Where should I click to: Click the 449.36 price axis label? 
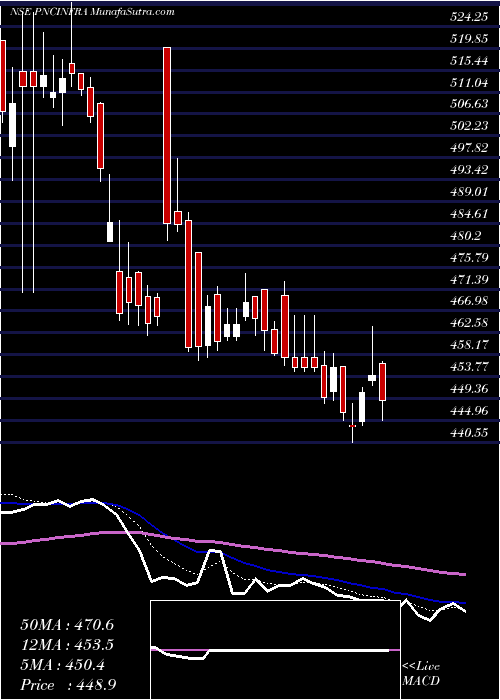pyautogui.click(x=468, y=389)
